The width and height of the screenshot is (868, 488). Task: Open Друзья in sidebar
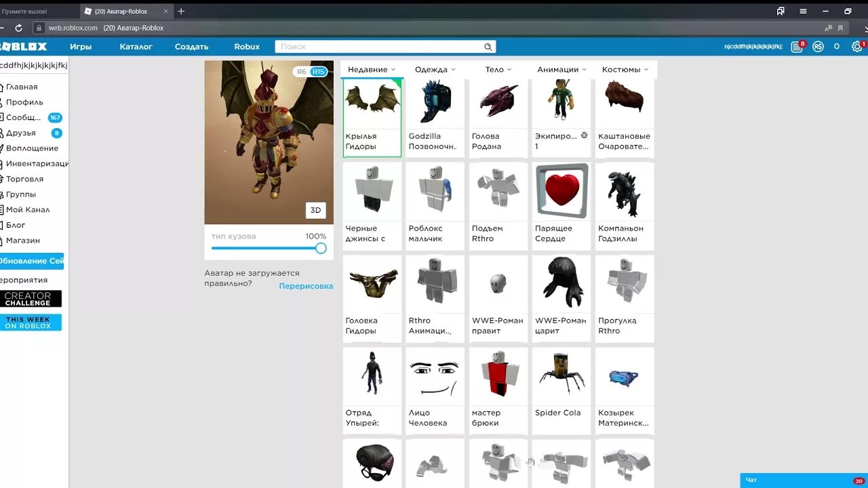click(x=21, y=133)
